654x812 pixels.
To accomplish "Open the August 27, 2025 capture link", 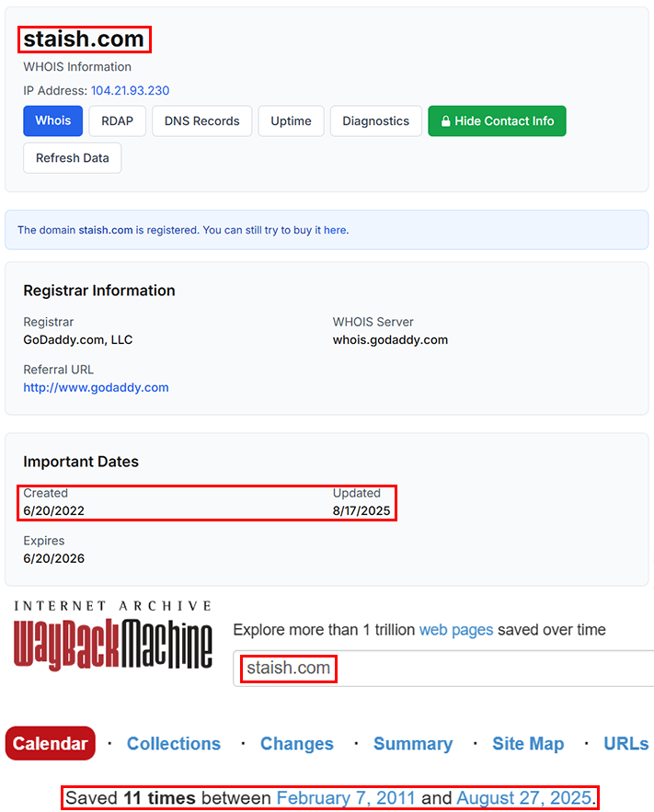I will 524,798.
